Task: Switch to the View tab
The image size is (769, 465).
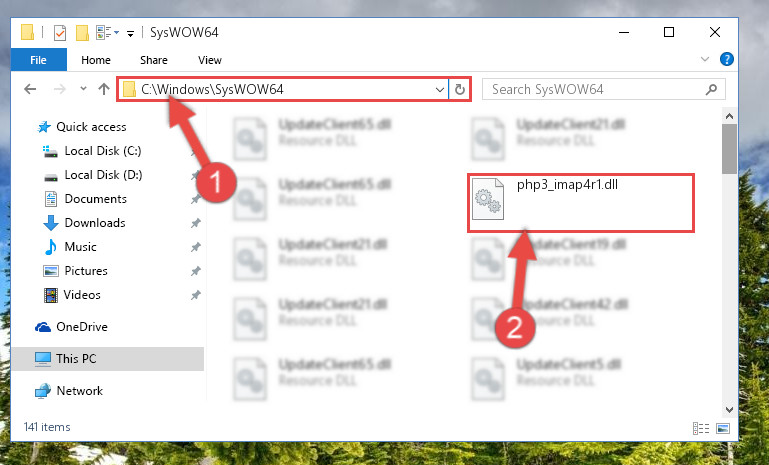Action: coord(210,60)
